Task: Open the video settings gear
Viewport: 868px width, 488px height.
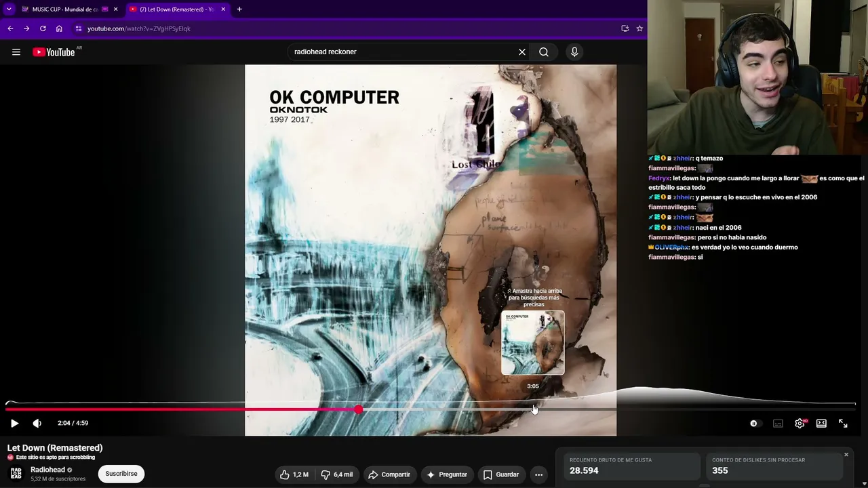Action: [800, 423]
